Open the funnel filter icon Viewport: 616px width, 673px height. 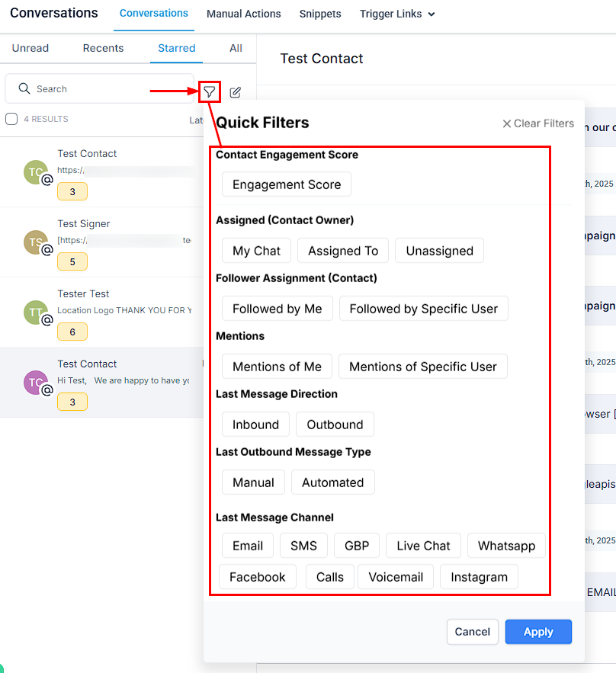[210, 92]
